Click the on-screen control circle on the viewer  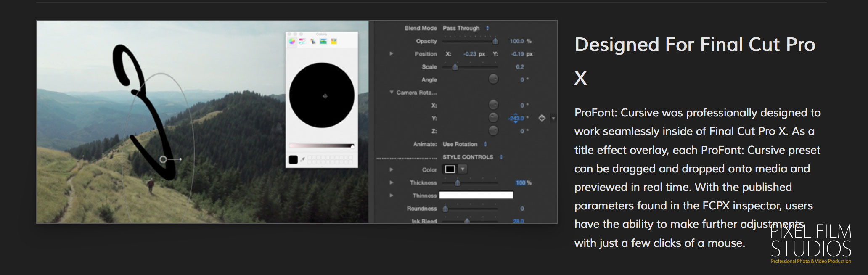[163, 159]
